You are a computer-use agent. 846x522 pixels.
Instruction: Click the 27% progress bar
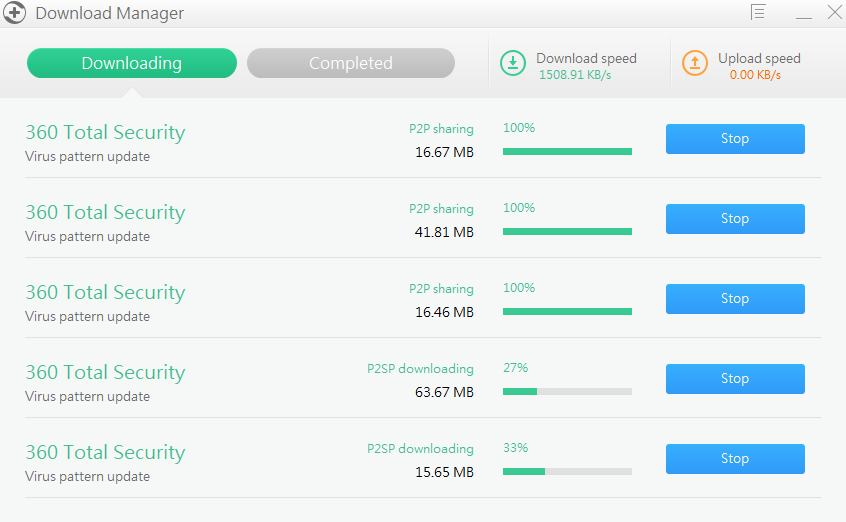pyautogui.click(x=567, y=391)
